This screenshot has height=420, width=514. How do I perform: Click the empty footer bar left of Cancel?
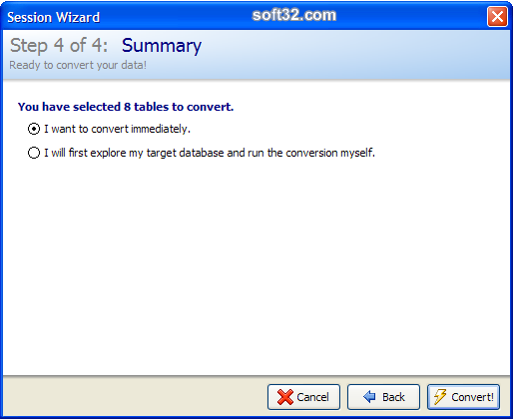coord(133,397)
